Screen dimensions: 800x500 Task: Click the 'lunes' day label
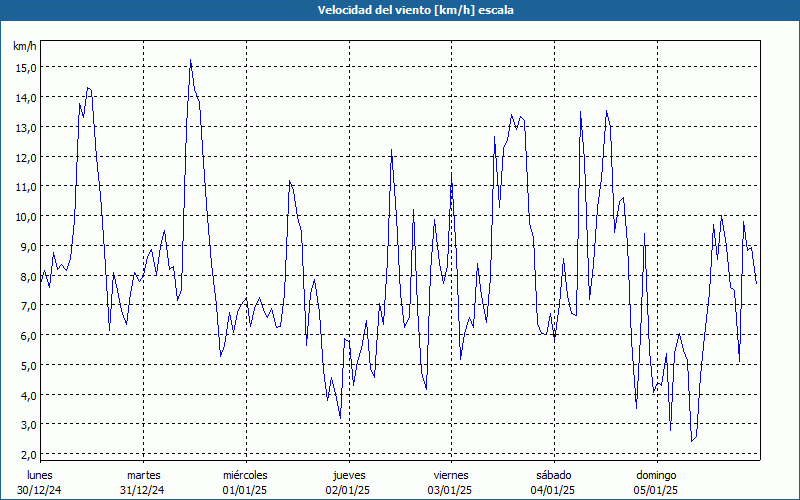(x=39, y=475)
